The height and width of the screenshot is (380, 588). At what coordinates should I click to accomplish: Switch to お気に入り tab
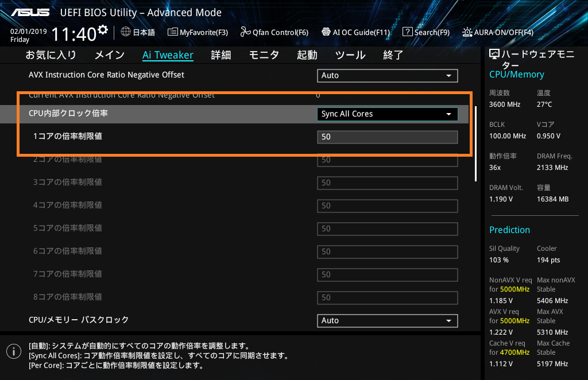pyautogui.click(x=51, y=55)
